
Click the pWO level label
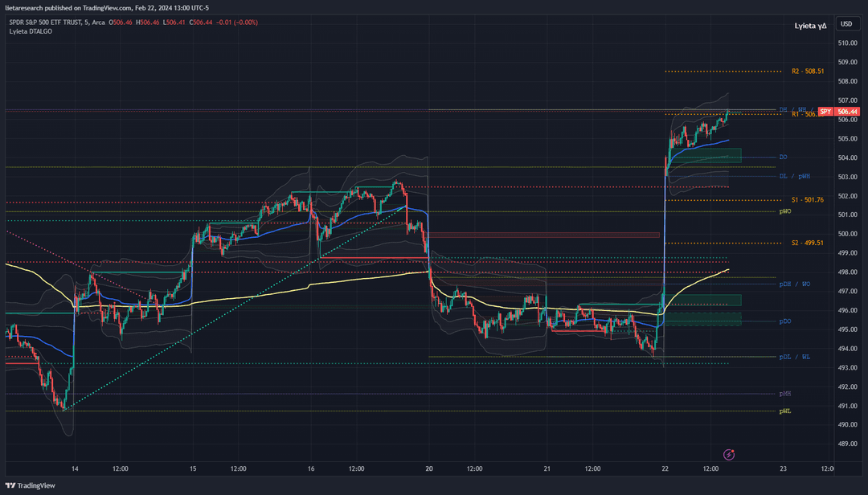click(x=785, y=211)
